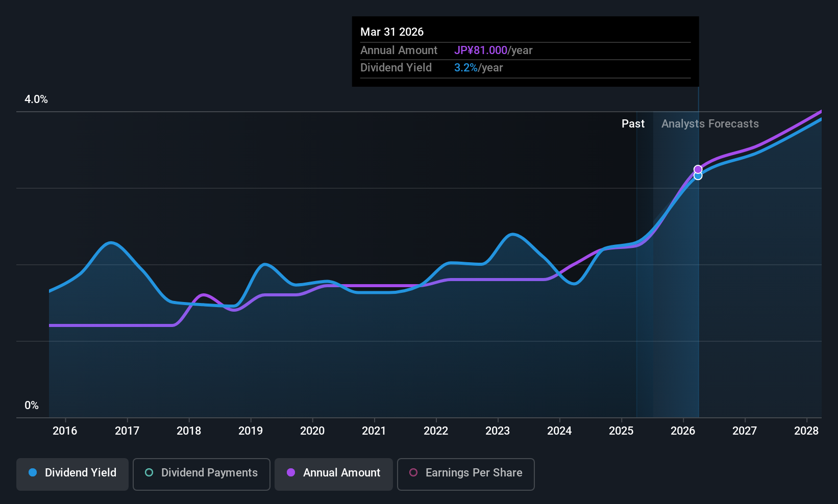This screenshot has height=504, width=838.
Task: Select the purple data point at Mar 2026
Action: point(698,169)
